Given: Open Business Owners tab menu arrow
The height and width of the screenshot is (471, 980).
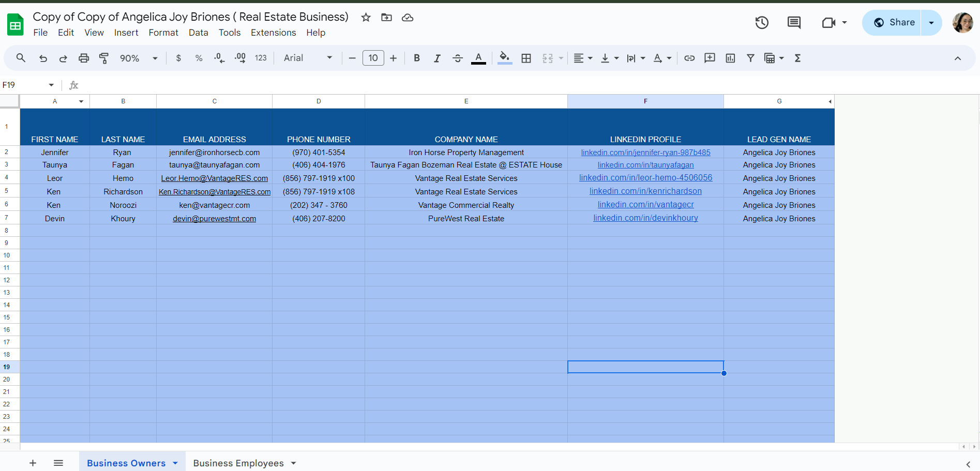Looking at the screenshot, I should click(175, 463).
